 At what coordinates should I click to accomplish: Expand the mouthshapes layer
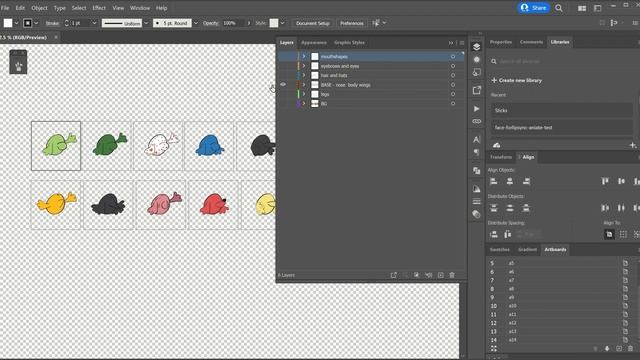tap(304, 56)
